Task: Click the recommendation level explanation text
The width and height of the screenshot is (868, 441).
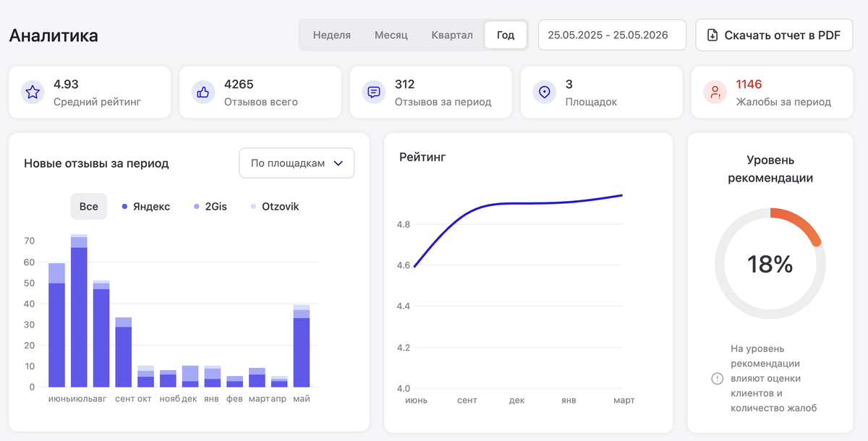Action: [x=774, y=379]
